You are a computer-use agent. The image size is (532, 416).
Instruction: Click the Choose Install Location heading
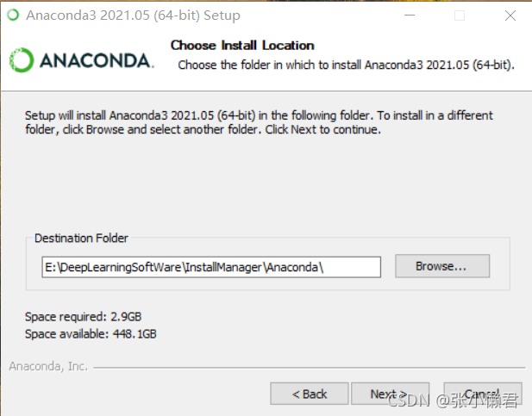click(x=242, y=46)
